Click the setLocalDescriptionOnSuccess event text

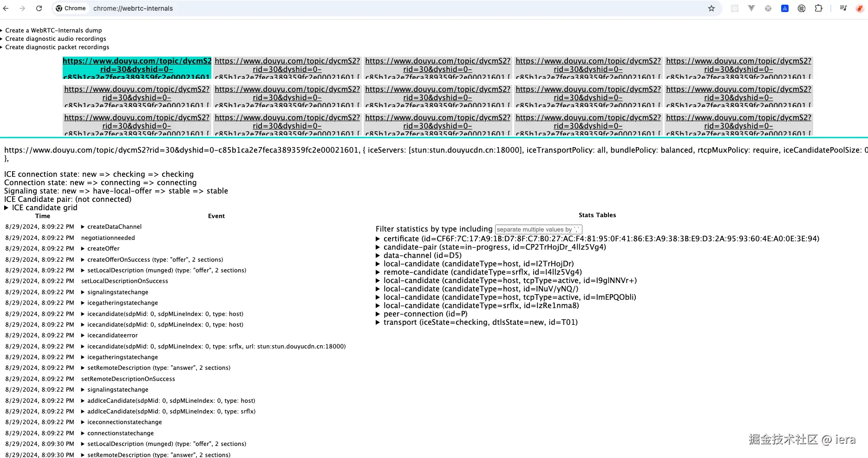[x=124, y=281]
